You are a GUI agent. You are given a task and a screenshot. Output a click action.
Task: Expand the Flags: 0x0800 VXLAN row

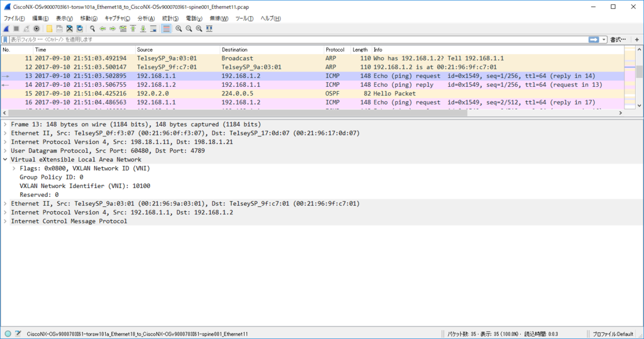click(x=14, y=169)
